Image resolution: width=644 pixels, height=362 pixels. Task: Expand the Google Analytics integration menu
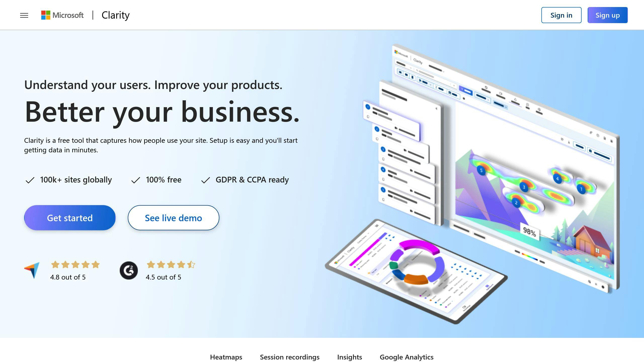407,357
